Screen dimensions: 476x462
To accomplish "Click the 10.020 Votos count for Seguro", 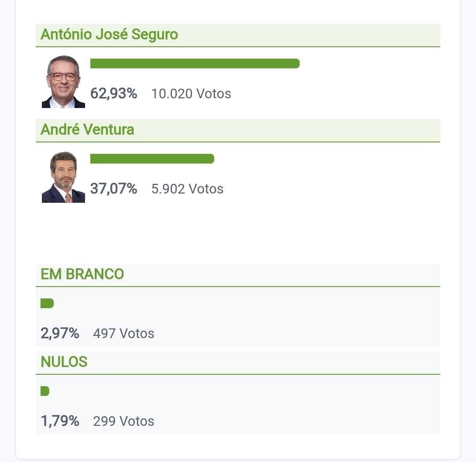I will pyautogui.click(x=191, y=93).
